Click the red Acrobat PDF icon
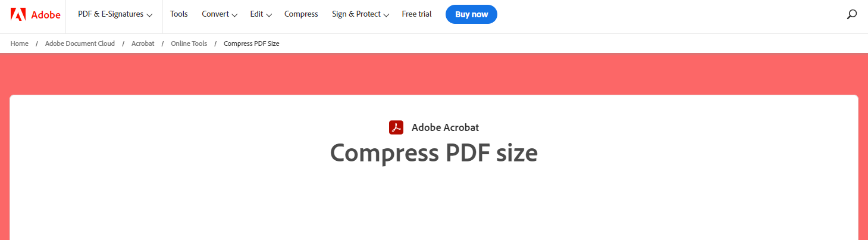 396,127
